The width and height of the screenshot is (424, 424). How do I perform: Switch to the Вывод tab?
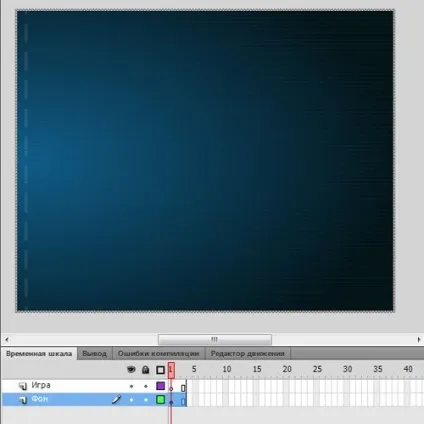coord(95,354)
